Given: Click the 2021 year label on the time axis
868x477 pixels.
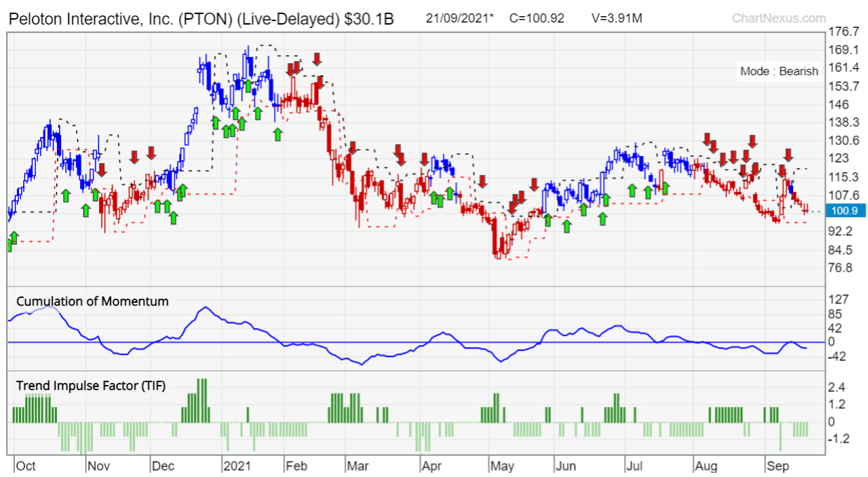Looking at the screenshot, I should [x=237, y=466].
